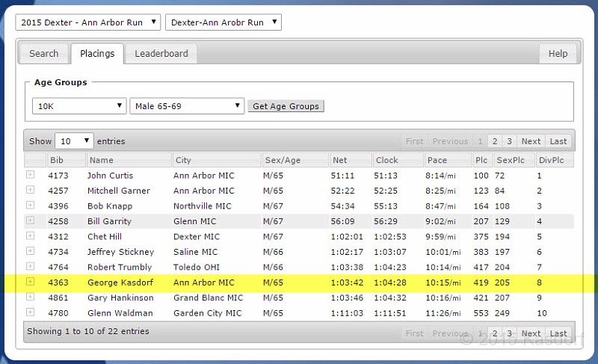The height and width of the screenshot is (364, 598).
Task: Switch to the Leaderboard tab
Action: point(161,54)
